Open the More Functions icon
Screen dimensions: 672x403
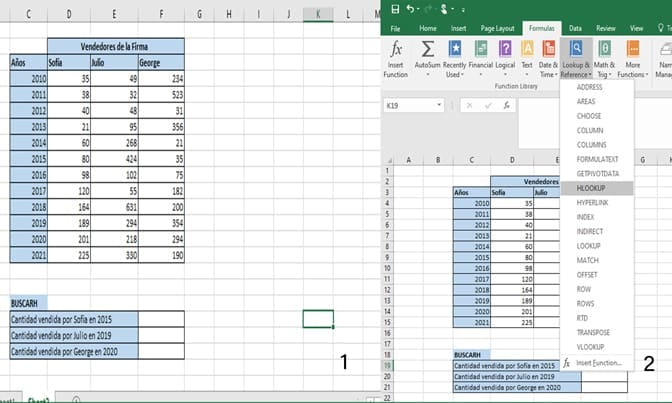click(x=633, y=49)
